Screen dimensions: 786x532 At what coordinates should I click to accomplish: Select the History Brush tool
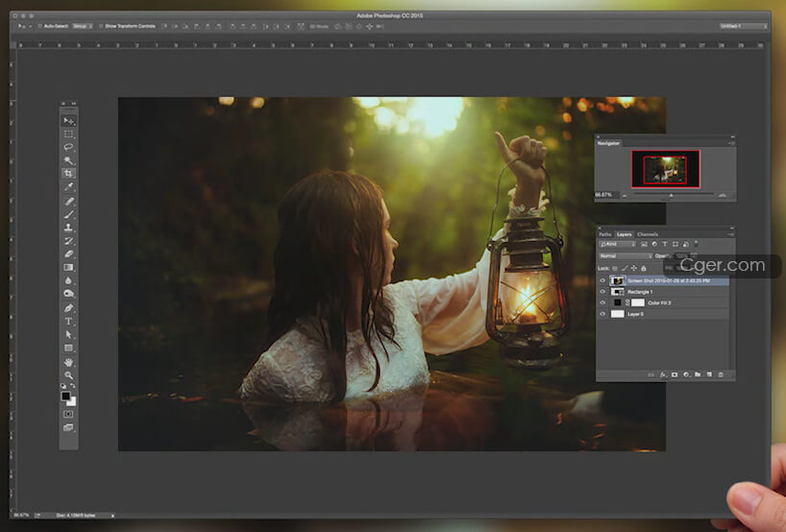pyautogui.click(x=68, y=241)
